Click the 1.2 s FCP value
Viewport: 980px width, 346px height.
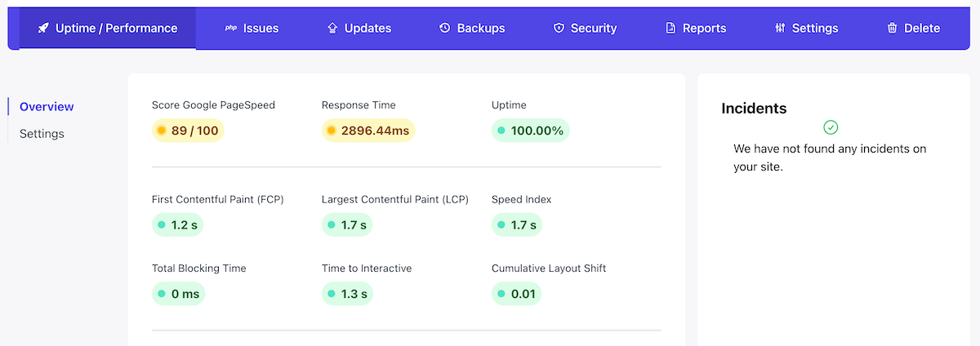[177, 224]
